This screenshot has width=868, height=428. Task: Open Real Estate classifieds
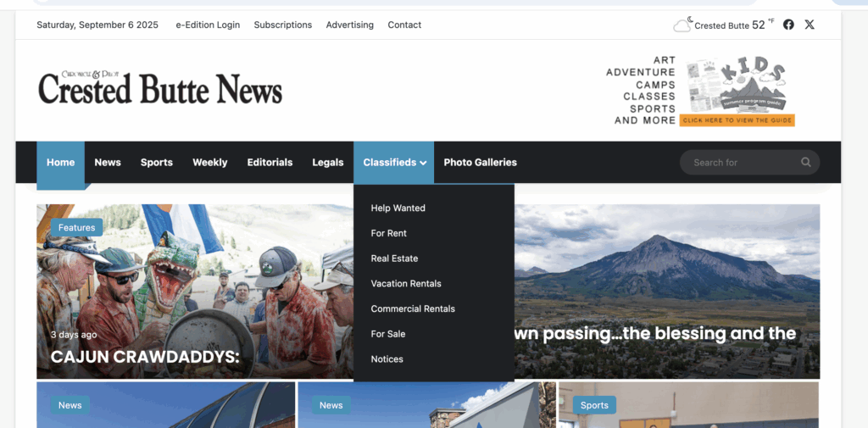click(394, 258)
